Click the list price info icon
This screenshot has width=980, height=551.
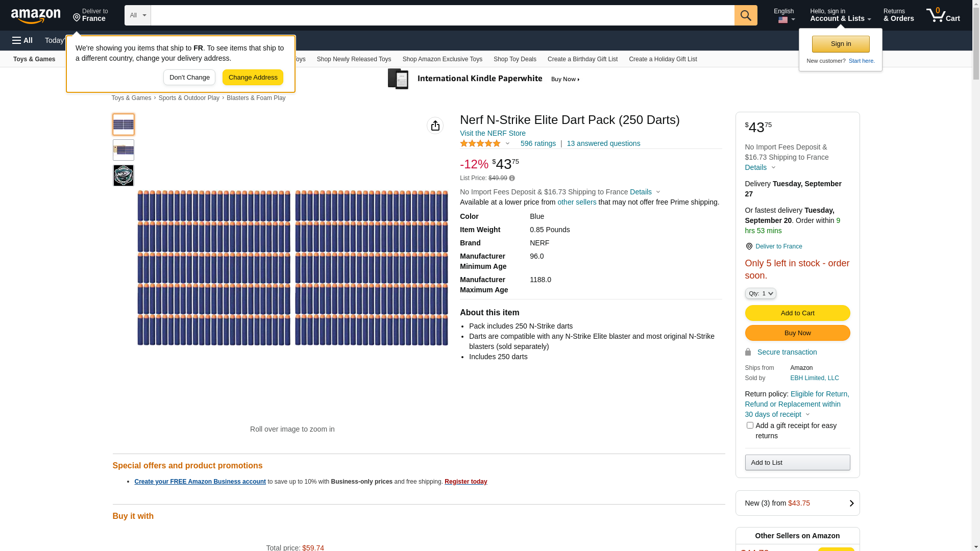point(512,178)
